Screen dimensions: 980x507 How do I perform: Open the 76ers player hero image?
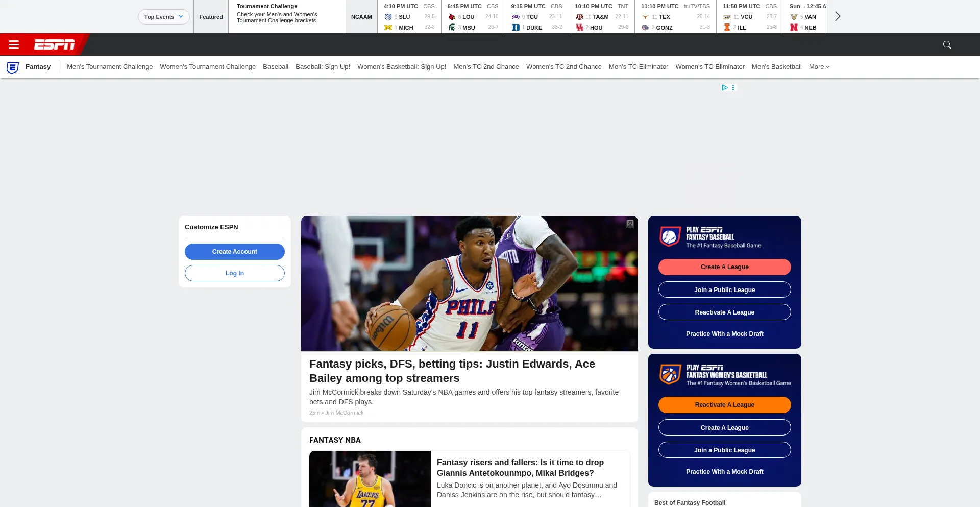pos(470,283)
